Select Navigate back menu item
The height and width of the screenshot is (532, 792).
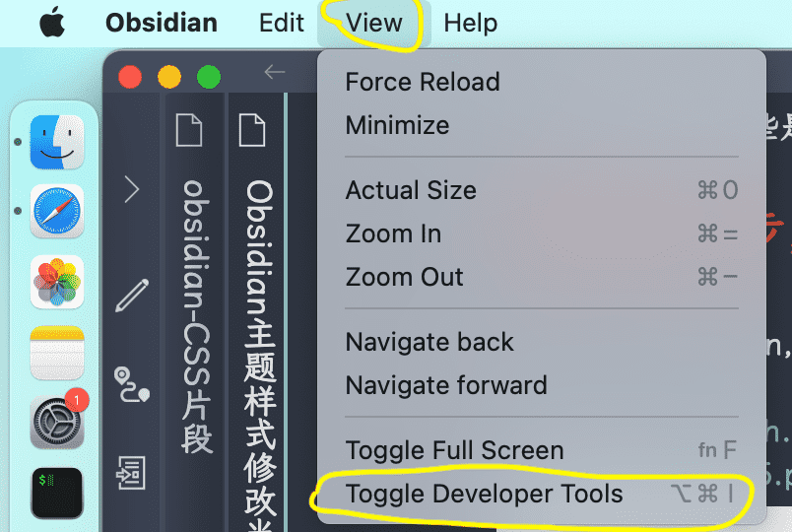tap(542, 342)
